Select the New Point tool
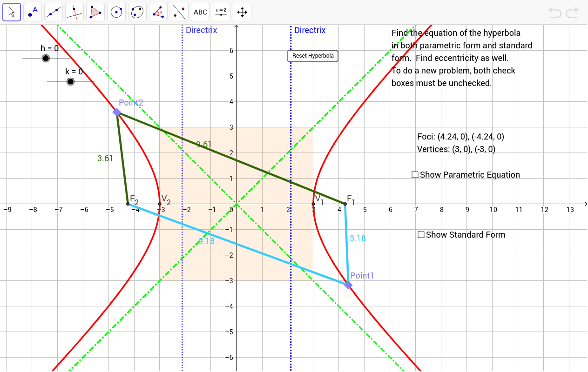Image resolution: width=588 pixels, height=372 pixels. 33,12
